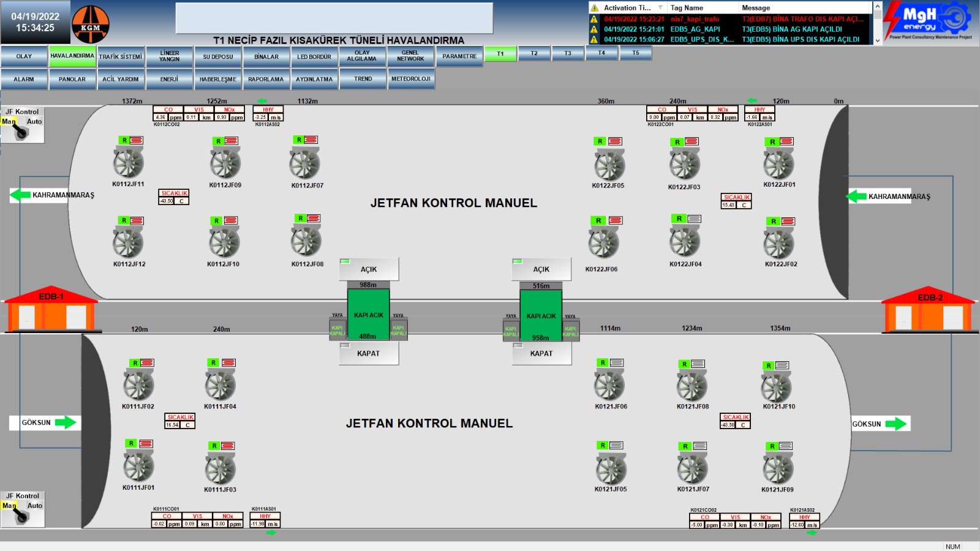The width and height of the screenshot is (980, 551).
Task: Click the EDB-1 building icon
Action: tap(51, 310)
